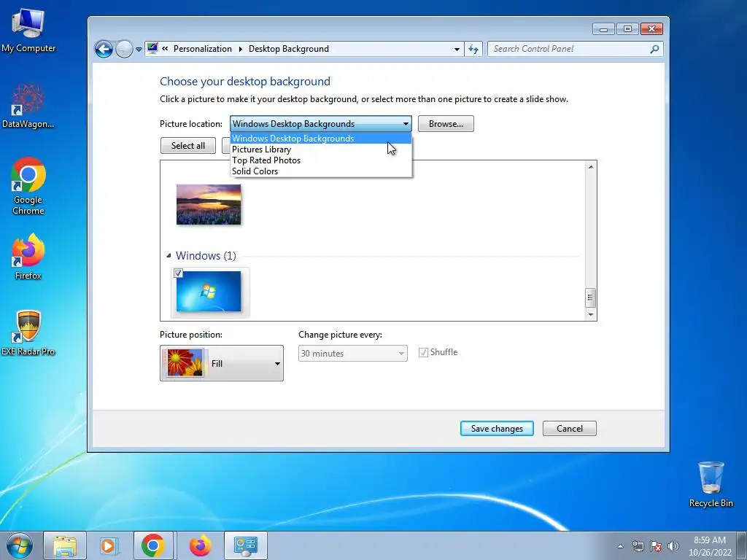Open Windows Media Player taskbar icon

coord(108,545)
